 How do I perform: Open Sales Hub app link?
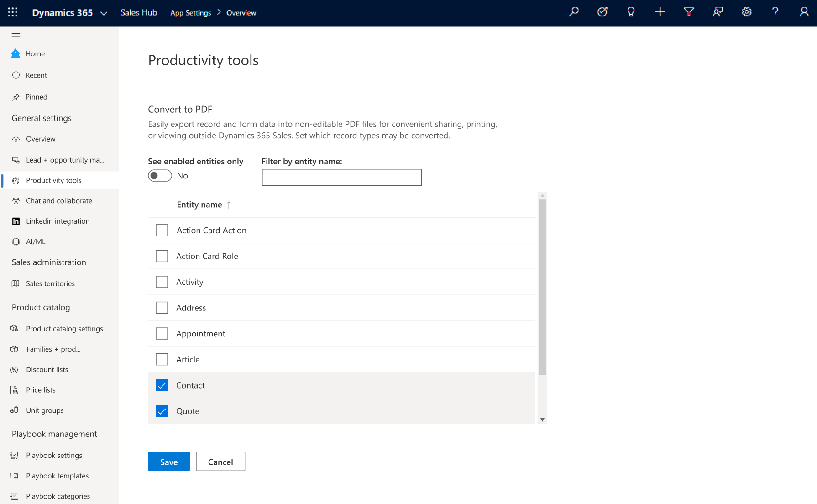coord(139,12)
